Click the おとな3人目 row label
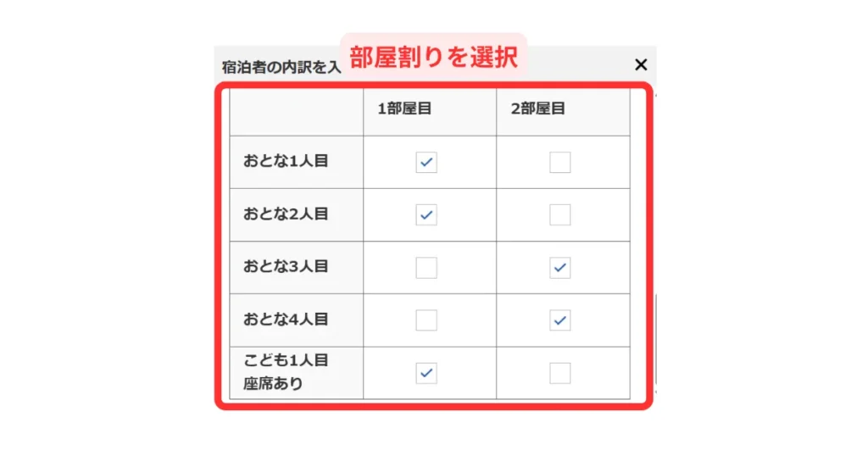 coord(286,266)
